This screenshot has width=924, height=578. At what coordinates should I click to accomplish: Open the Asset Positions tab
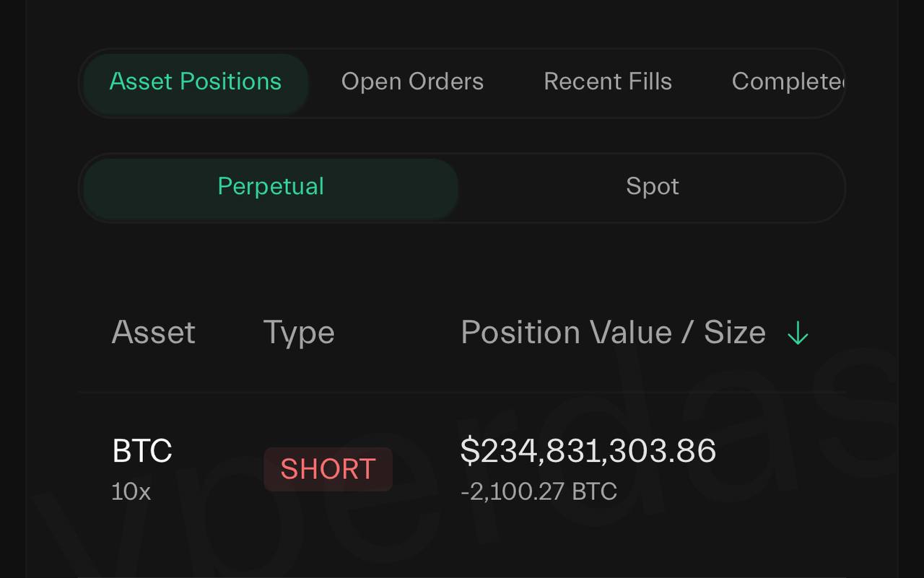[x=195, y=82]
